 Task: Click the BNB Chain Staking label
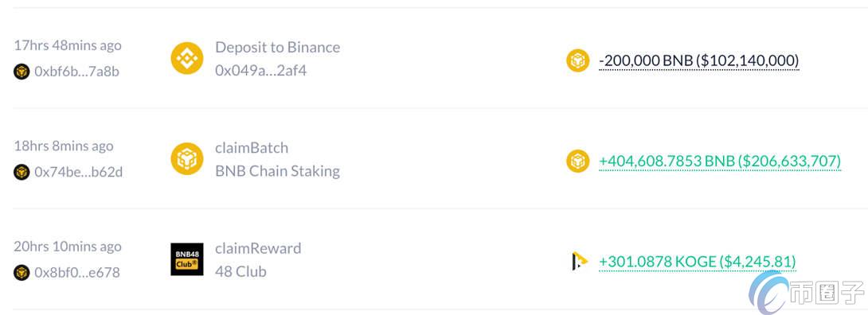click(x=277, y=171)
